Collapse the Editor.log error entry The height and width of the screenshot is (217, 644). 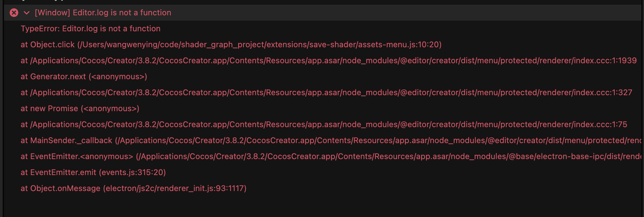pyautogui.click(x=27, y=13)
